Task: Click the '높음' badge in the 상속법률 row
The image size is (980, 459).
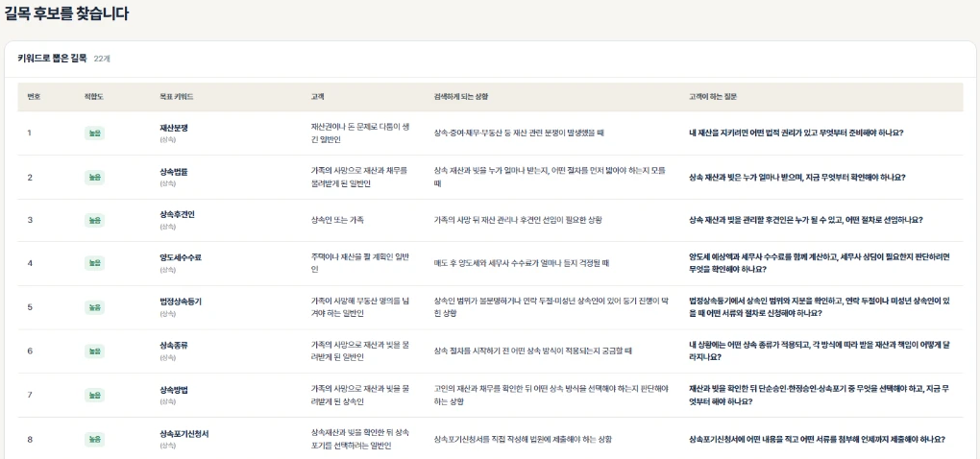Action: [x=94, y=178]
